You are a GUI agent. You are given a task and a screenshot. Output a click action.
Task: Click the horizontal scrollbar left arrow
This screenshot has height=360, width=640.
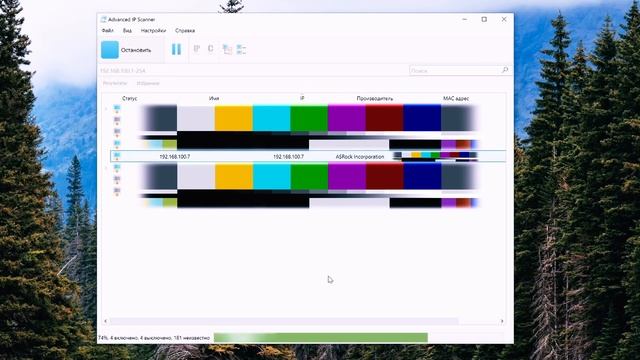click(x=105, y=321)
